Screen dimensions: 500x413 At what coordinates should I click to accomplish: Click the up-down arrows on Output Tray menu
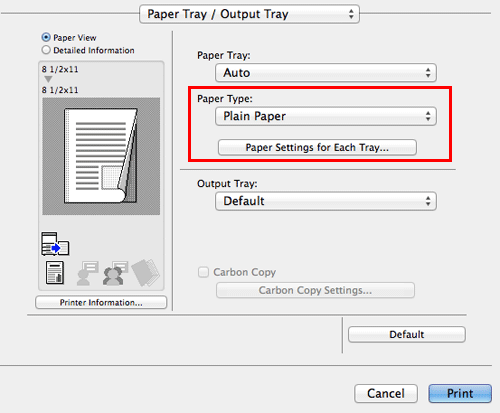[x=428, y=201]
